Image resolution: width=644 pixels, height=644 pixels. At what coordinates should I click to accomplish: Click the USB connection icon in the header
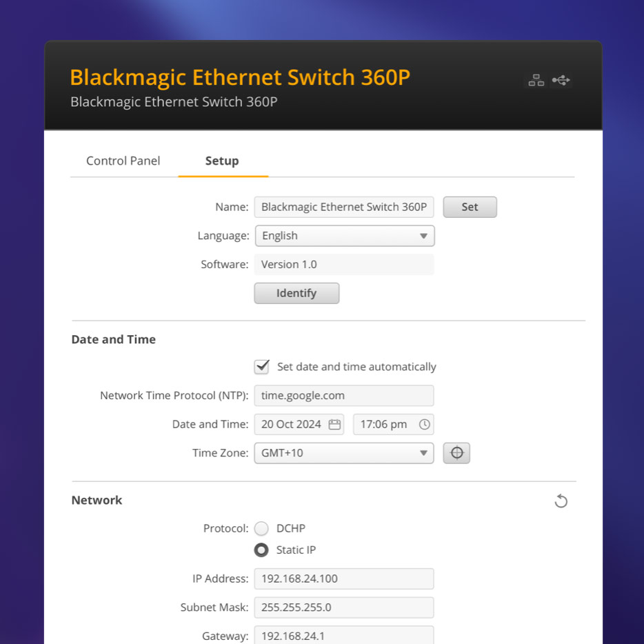561,80
